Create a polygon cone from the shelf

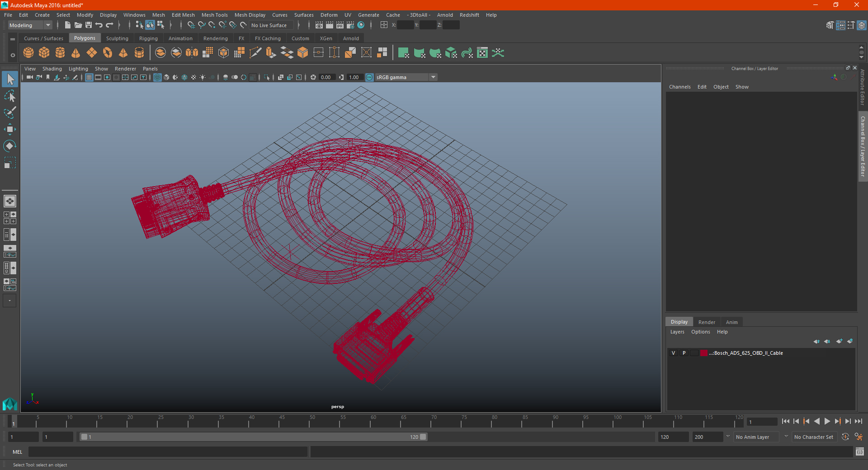click(76, 53)
